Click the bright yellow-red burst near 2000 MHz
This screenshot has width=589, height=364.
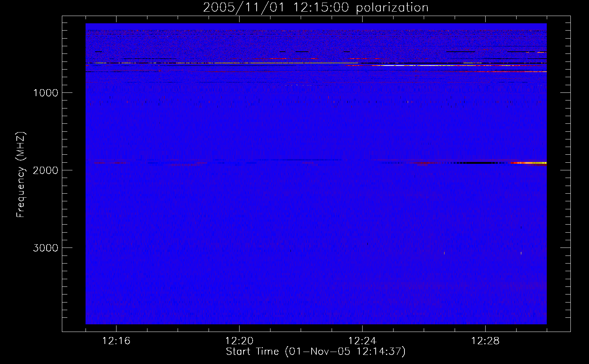pyautogui.click(x=529, y=163)
